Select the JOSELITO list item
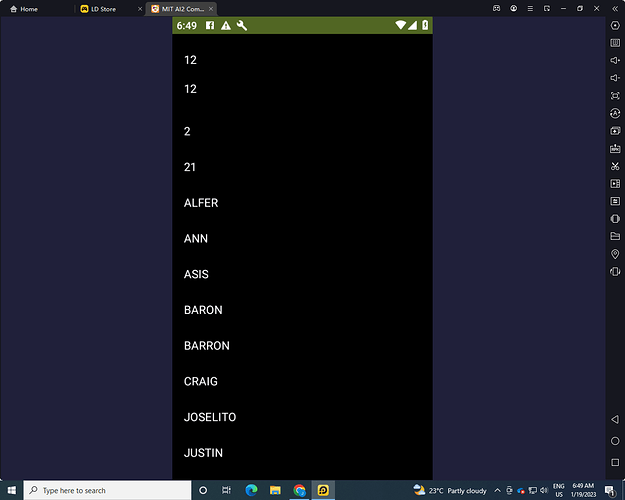 [302, 417]
